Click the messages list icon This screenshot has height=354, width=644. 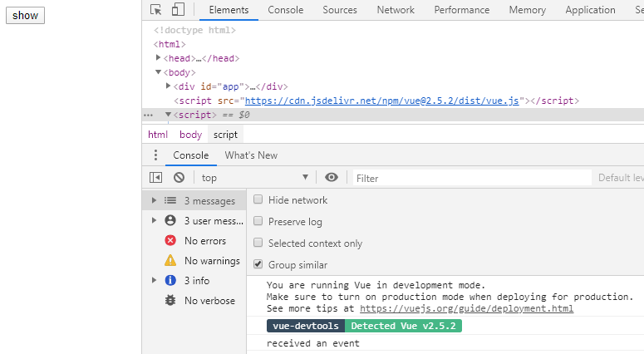pyautogui.click(x=170, y=200)
